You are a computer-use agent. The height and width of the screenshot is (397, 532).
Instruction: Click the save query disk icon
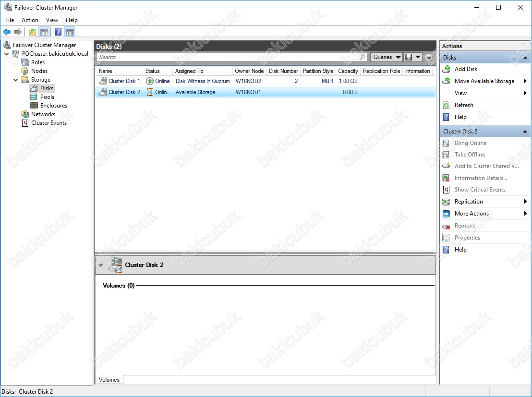[409, 57]
